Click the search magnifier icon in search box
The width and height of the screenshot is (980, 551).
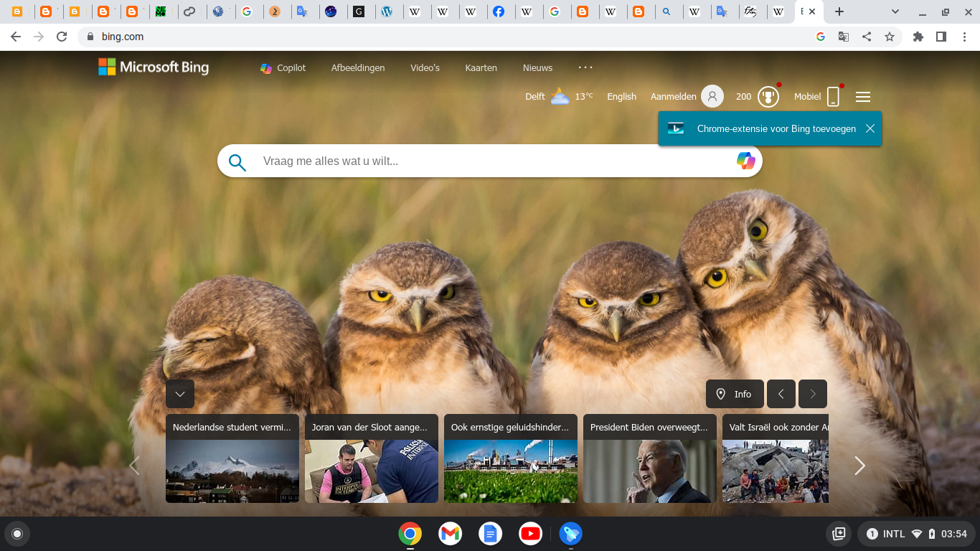coord(237,162)
